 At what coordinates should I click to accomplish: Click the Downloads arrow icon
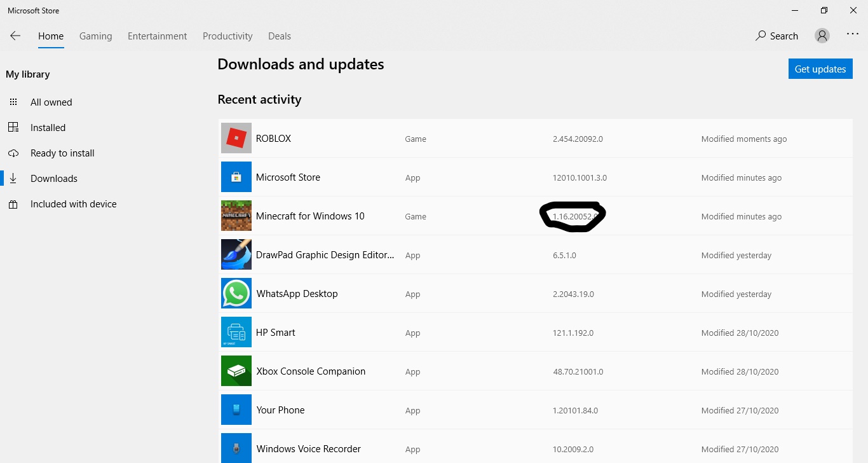point(13,179)
